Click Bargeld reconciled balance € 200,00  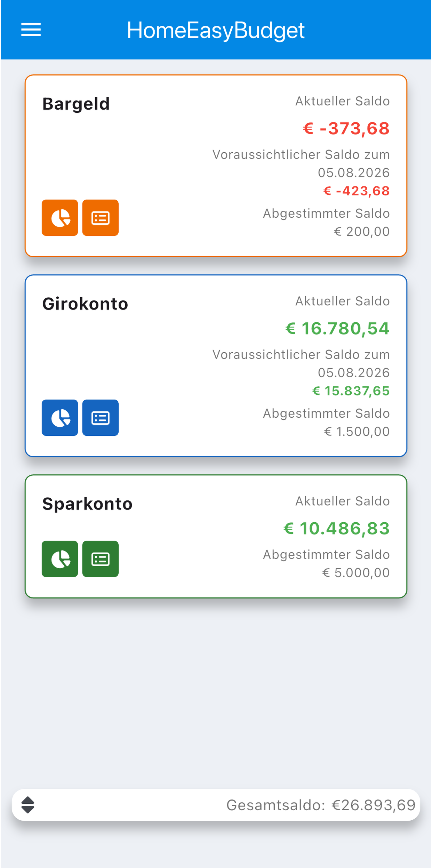(x=362, y=232)
